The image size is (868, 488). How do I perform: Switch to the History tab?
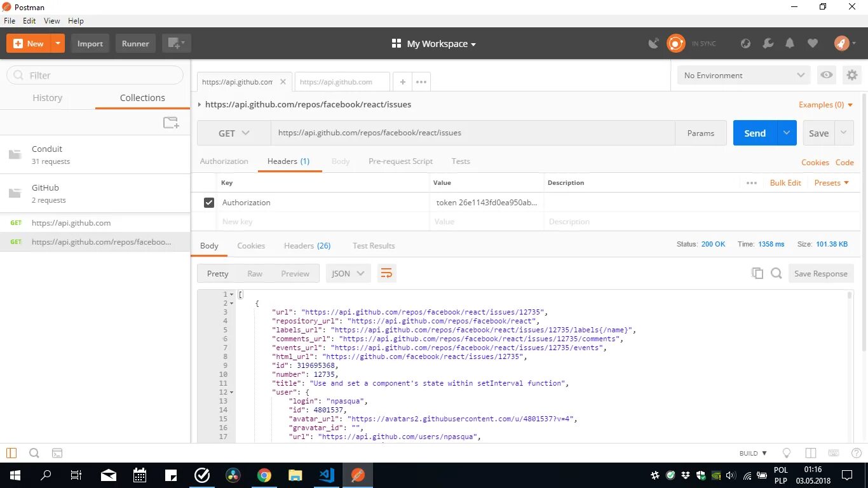pos(48,98)
